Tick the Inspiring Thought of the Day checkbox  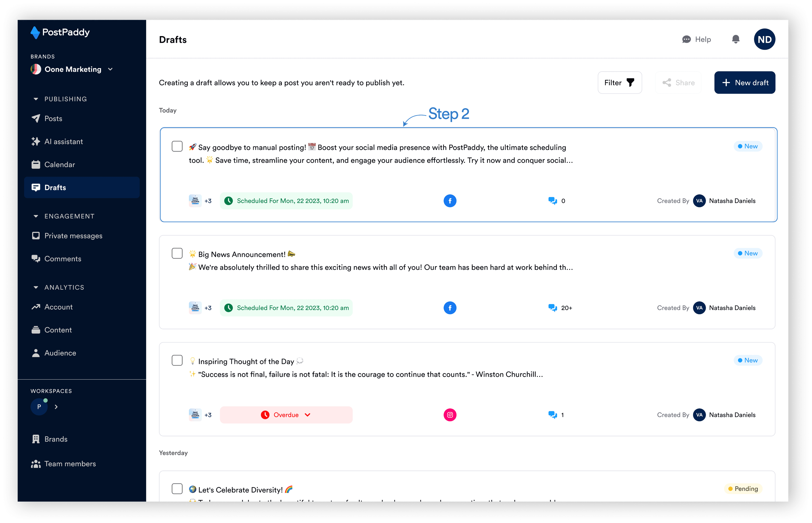click(177, 360)
